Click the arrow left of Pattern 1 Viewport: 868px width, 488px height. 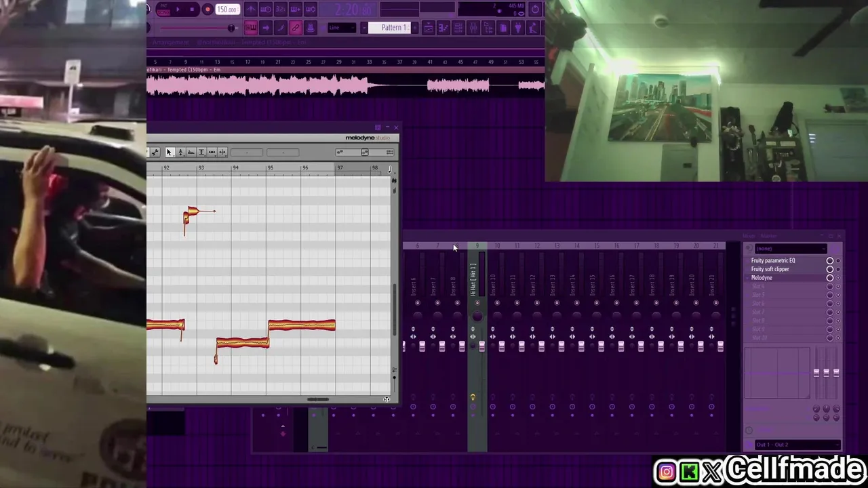(x=363, y=28)
